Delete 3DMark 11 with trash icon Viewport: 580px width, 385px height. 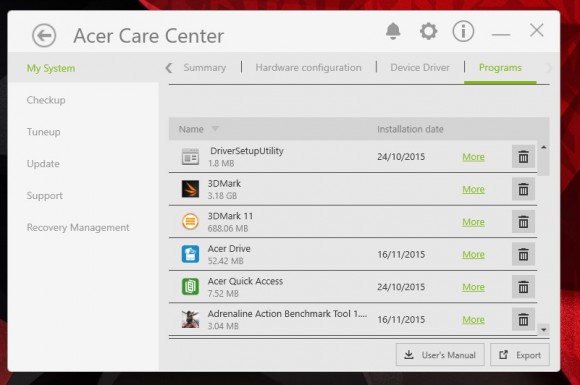click(523, 222)
